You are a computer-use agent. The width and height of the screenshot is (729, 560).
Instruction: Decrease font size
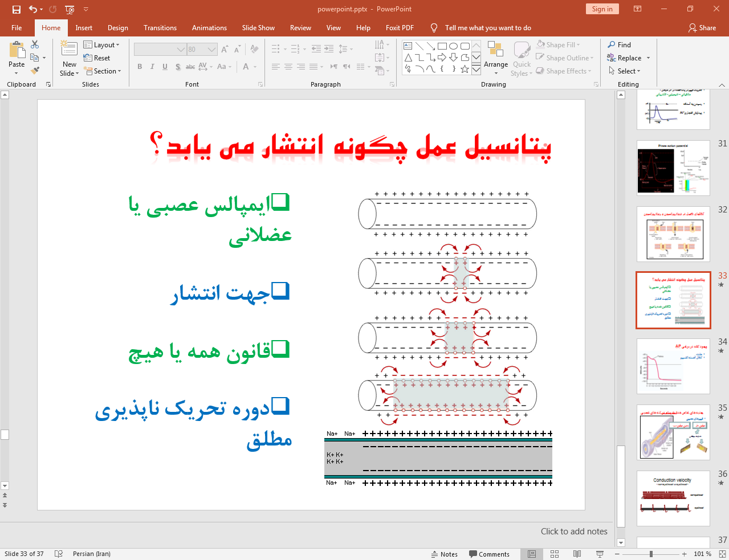[237, 50]
